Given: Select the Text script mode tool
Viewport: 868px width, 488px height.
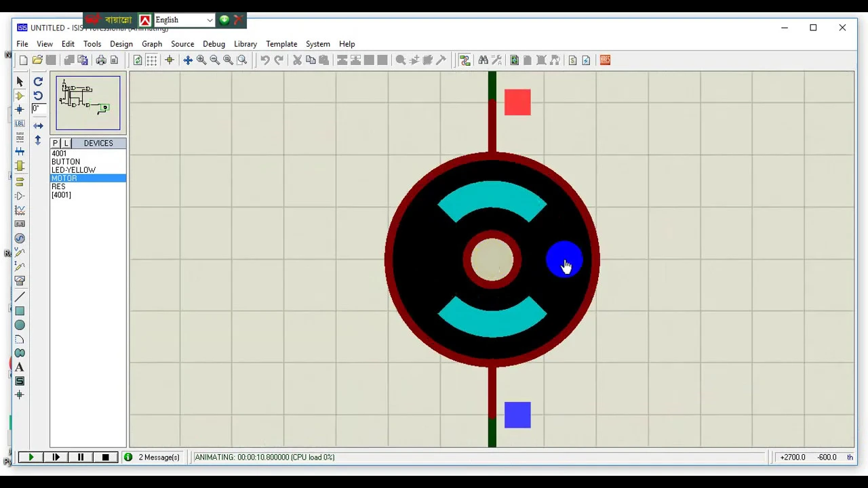Looking at the screenshot, I should (20, 138).
